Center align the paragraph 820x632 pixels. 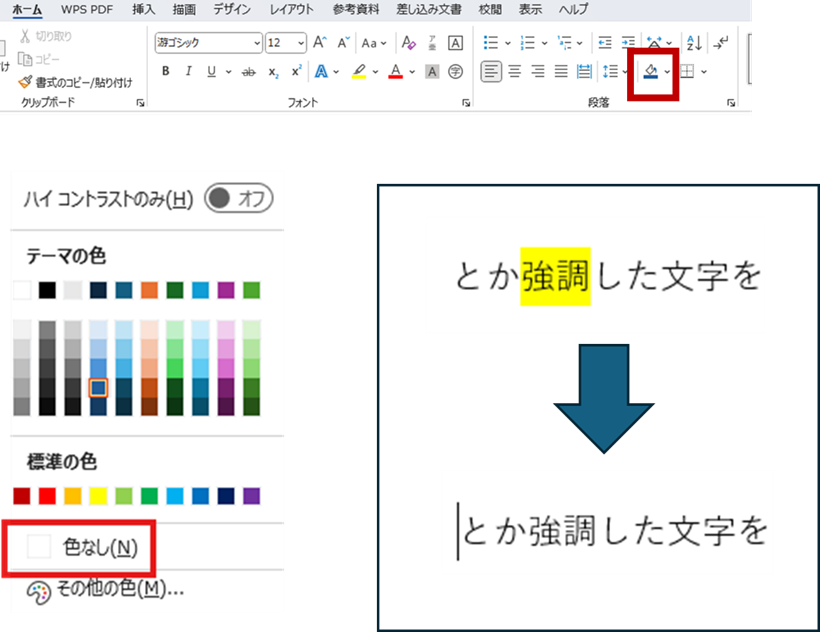point(516,71)
